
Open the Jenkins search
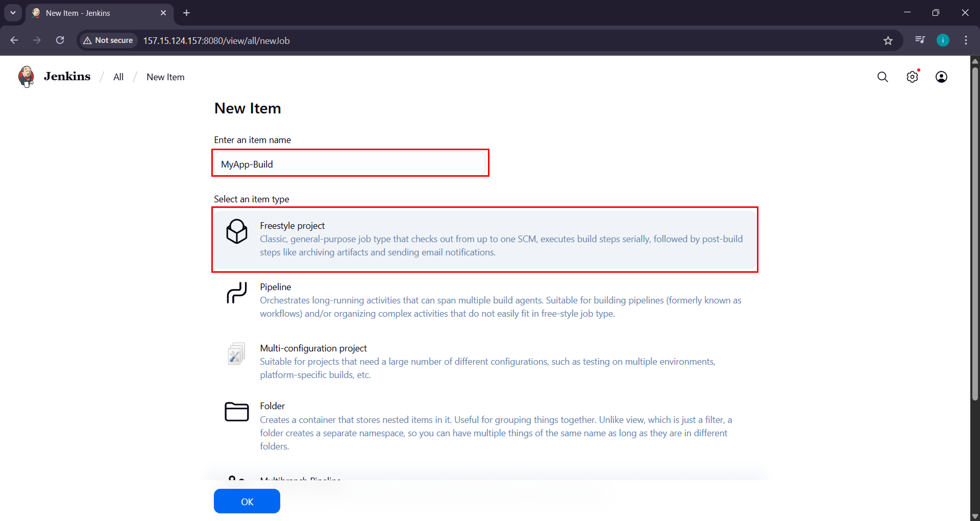[x=883, y=77]
